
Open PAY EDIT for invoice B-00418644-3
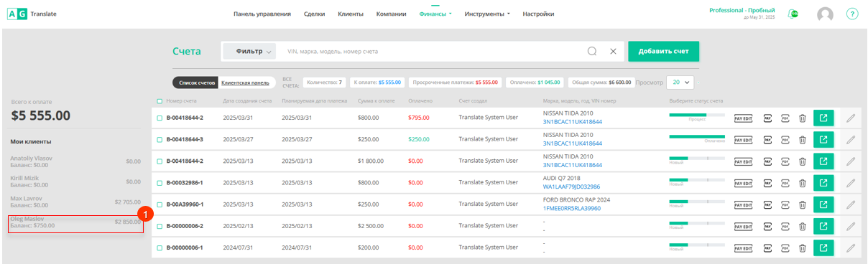point(743,140)
